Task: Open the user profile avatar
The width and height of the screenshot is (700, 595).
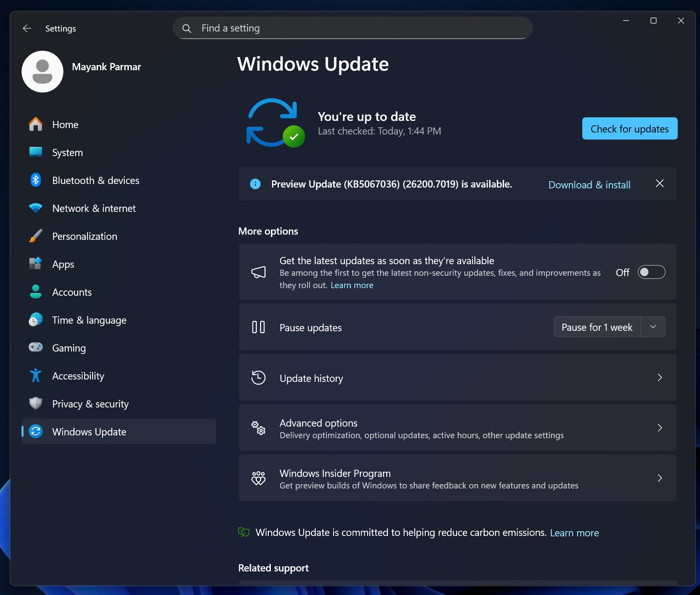Action: click(42, 71)
